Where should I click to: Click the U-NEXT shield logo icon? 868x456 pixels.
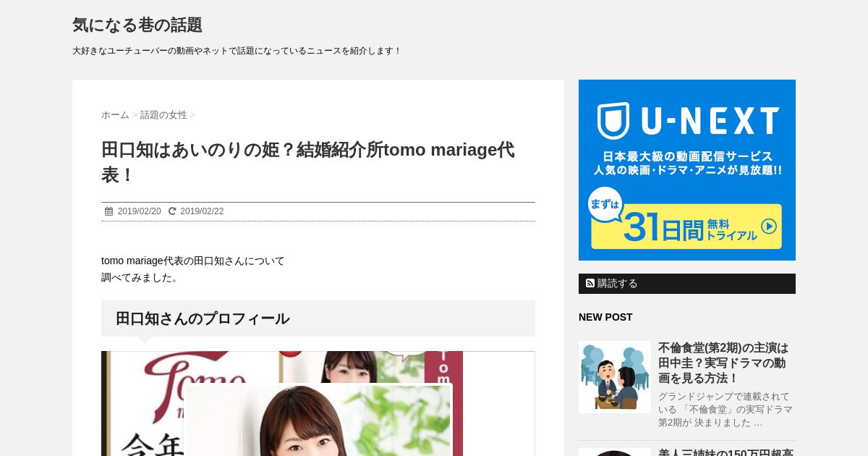[x=613, y=121]
